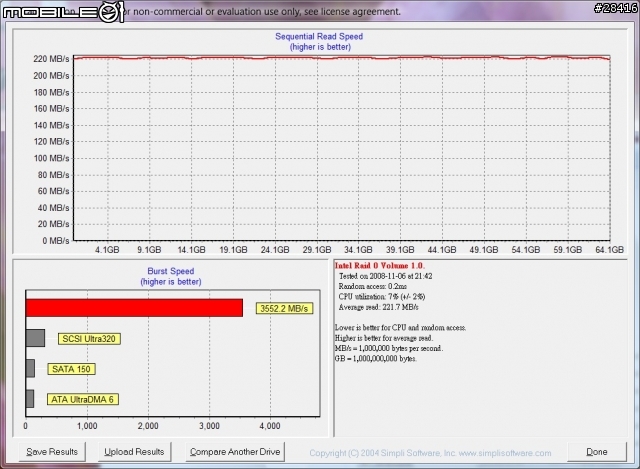Click the 64.1GB axis label
Screen dimensions: 640x469
pyautogui.click(x=609, y=250)
